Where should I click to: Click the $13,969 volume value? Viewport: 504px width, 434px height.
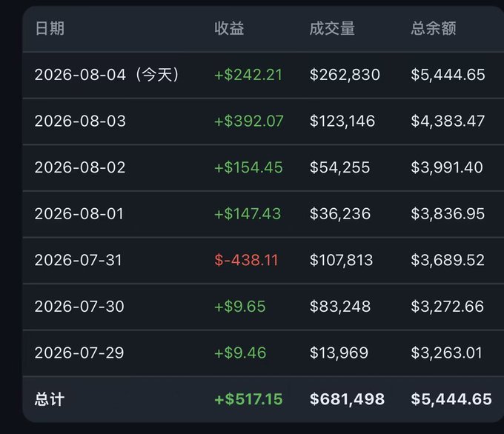click(339, 353)
